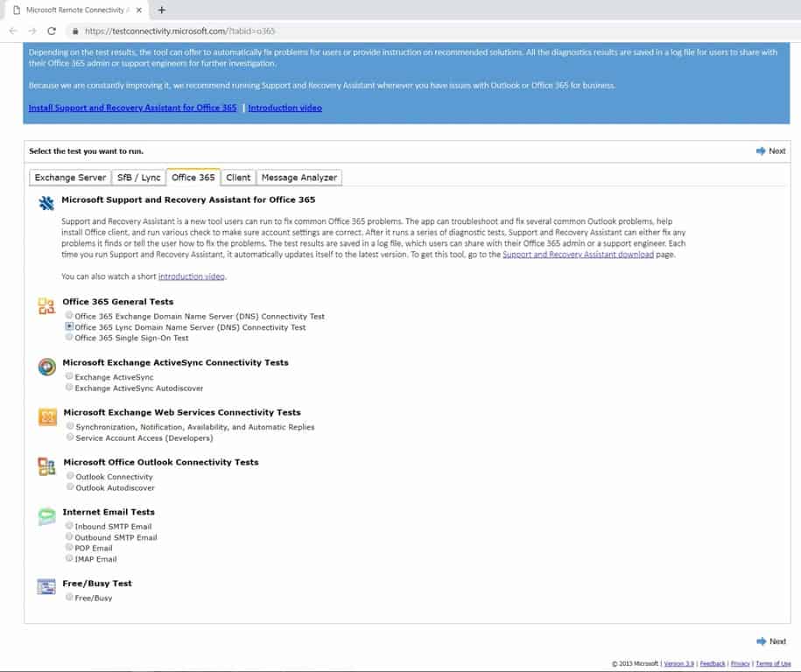Click the Exchange ActiveSync globe icon
Image resolution: width=801 pixels, height=672 pixels.
(x=48, y=367)
